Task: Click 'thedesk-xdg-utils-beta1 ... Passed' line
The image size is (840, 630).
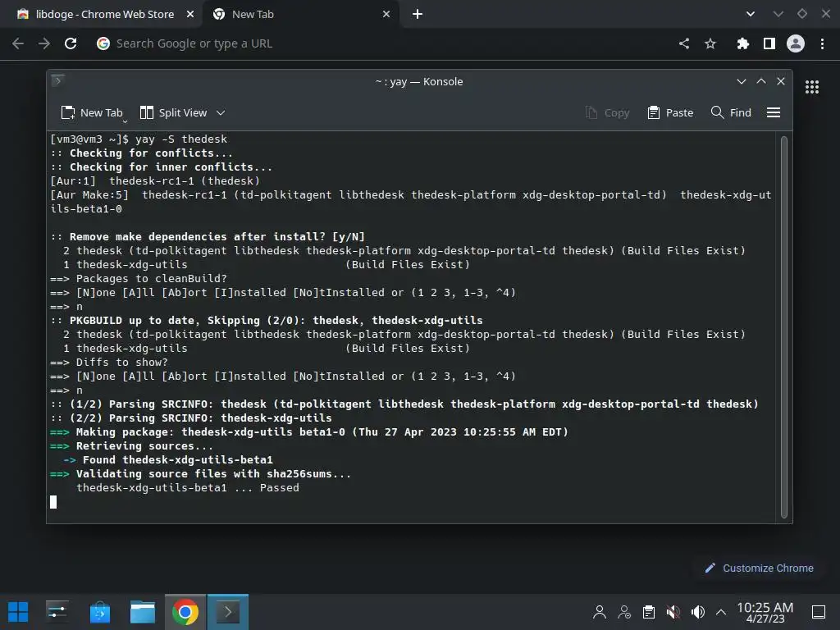Action: click(188, 488)
